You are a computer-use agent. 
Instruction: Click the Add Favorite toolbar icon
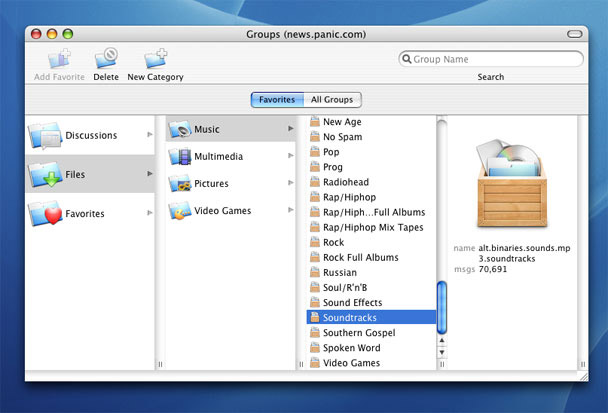(x=60, y=59)
